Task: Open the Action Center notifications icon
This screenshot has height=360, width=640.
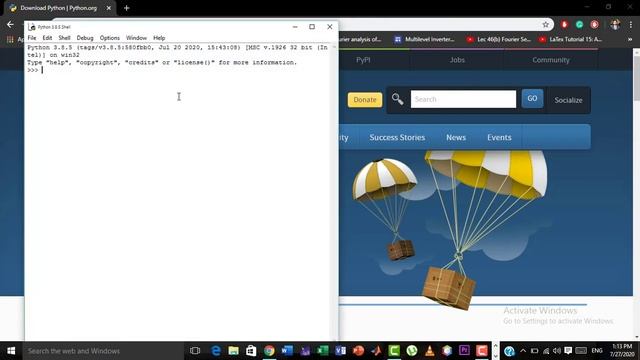Action: pos(568,351)
